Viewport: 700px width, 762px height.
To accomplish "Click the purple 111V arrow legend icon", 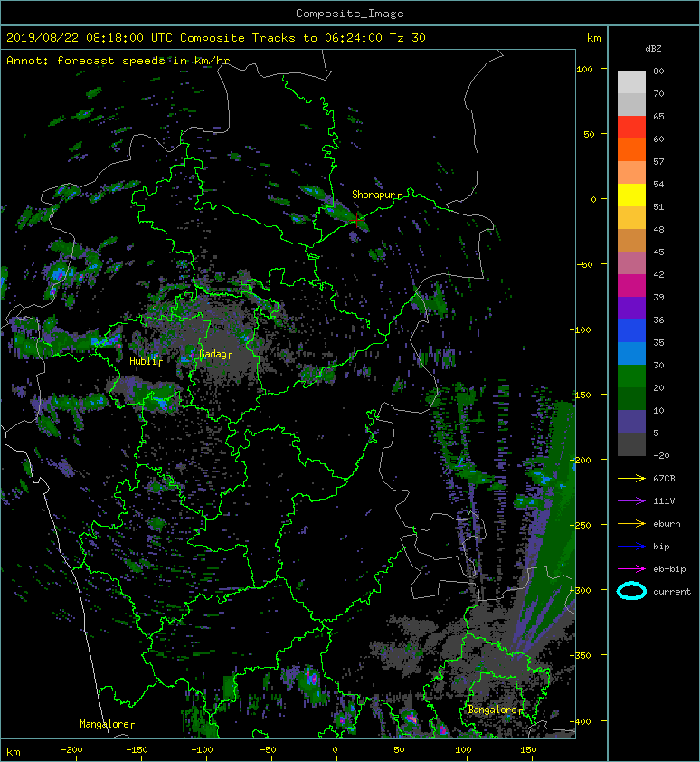I will (631, 501).
